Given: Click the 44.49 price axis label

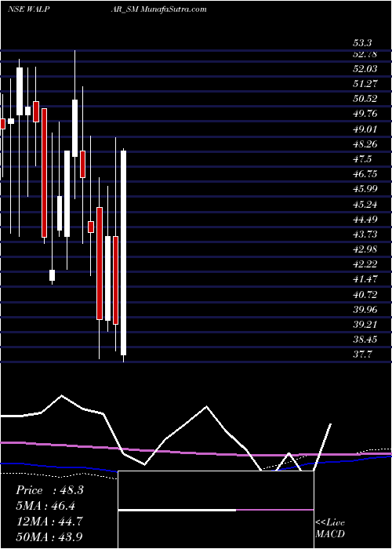Looking at the screenshot, I should tap(365, 220).
